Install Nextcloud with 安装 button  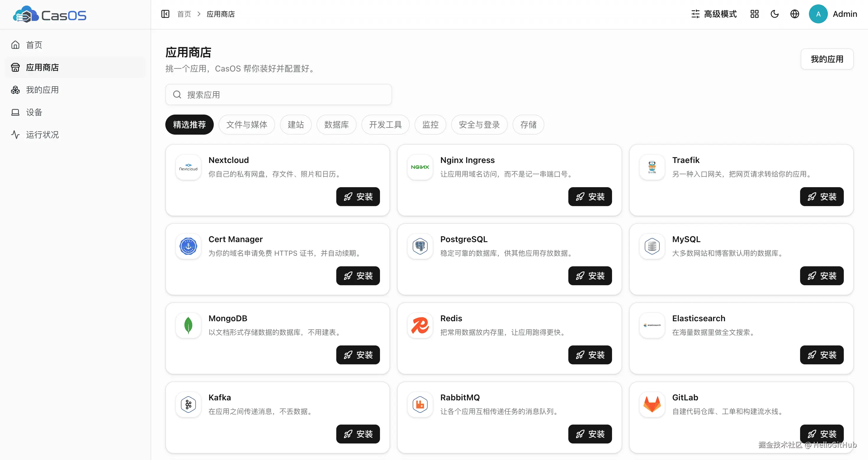(358, 196)
